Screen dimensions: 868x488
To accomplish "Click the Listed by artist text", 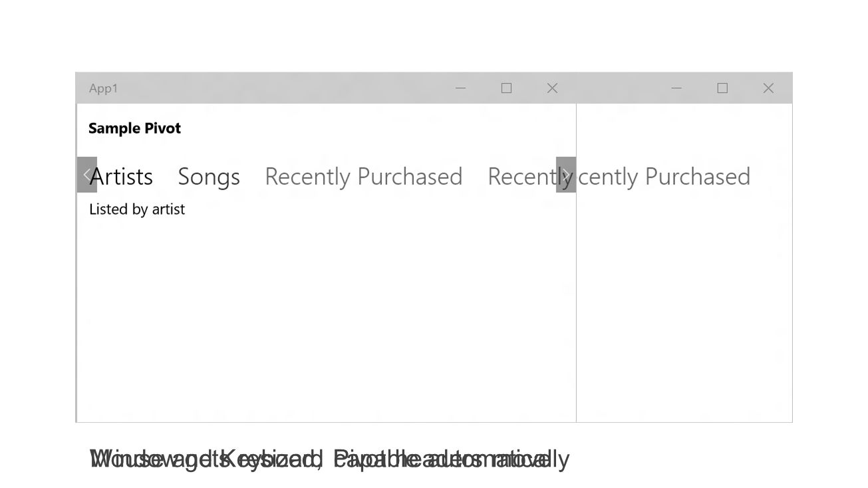I will [x=137, y=209].
